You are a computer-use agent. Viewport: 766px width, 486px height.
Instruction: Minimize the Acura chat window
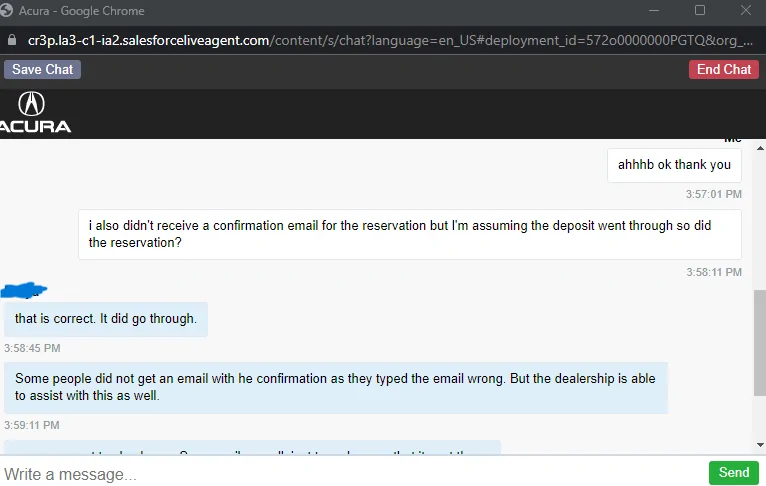click(x=654, y=11)
